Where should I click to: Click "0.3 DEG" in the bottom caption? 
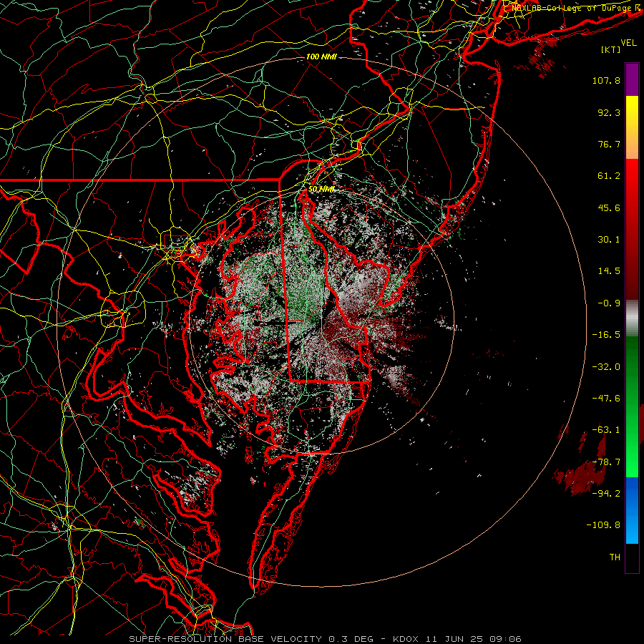pyautogui.click(x=351, y=639)
